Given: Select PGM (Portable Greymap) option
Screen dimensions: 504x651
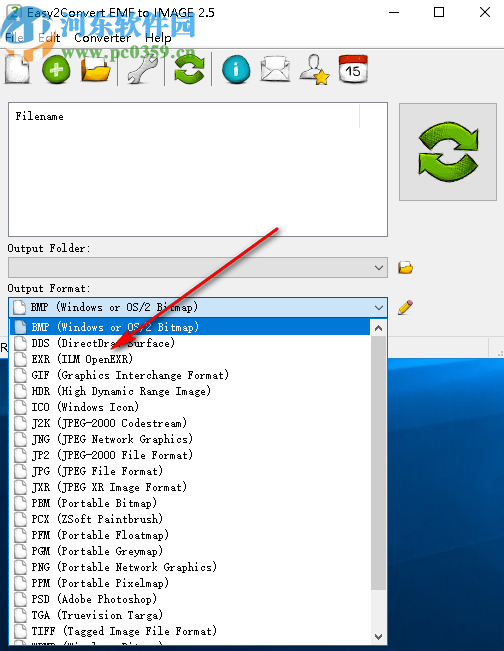Looking at the screenshot, I should point(190,551).
